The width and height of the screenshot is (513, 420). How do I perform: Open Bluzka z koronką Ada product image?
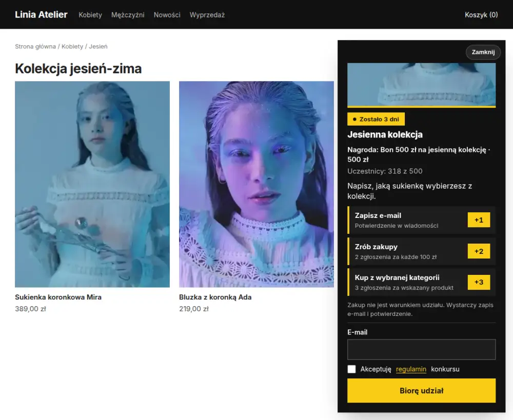click(256, 184)
